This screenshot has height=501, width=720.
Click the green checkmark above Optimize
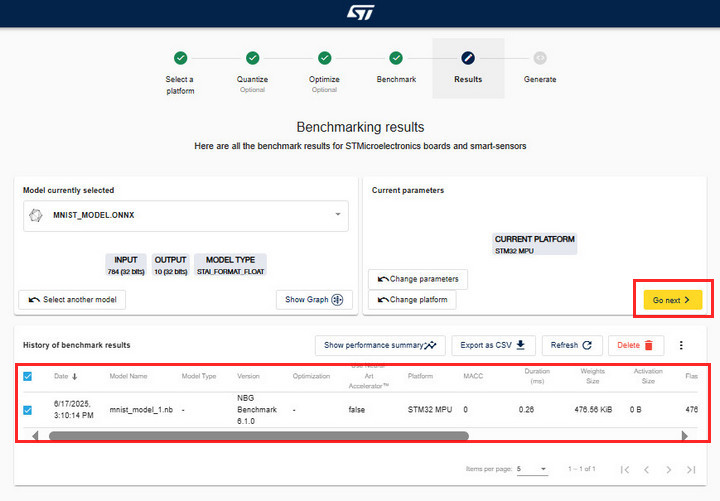point(325,58)
